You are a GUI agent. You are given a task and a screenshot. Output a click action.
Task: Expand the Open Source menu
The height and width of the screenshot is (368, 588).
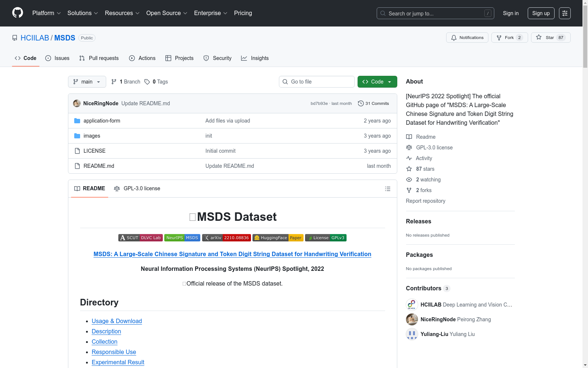pos(167,13)
